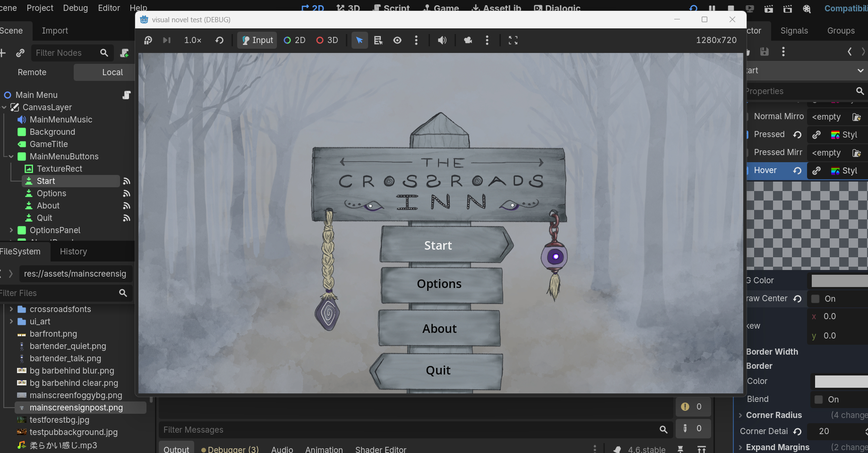Enable the Draw Center On checkbox
Image resolution: width=868 pixels, height=453 pixels.
click(x=815, y=299)
